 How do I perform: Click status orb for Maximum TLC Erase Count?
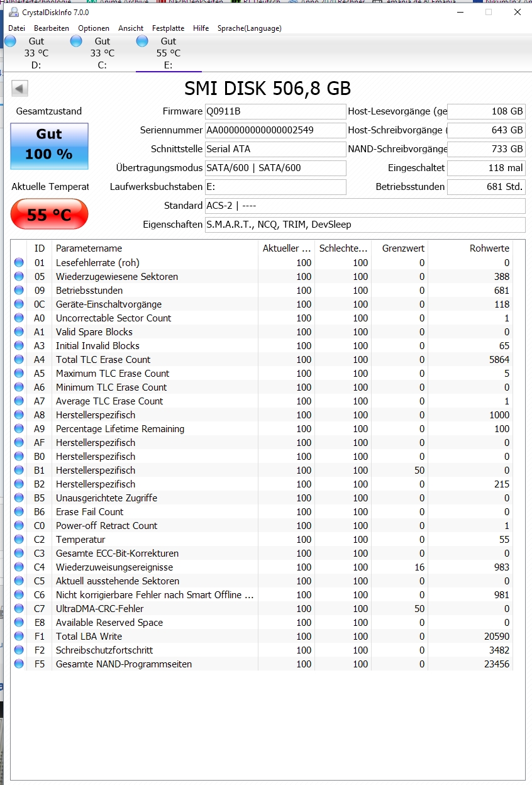click(x=19, y=374)
